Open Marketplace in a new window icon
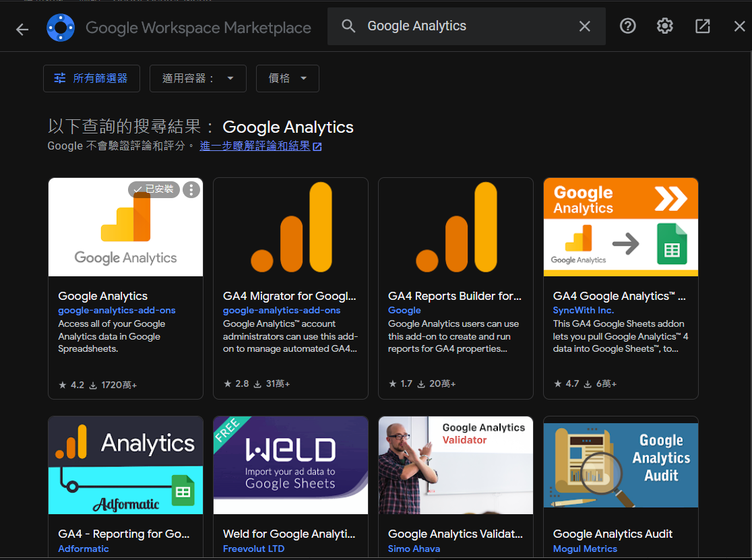 (x=702, y=26)
